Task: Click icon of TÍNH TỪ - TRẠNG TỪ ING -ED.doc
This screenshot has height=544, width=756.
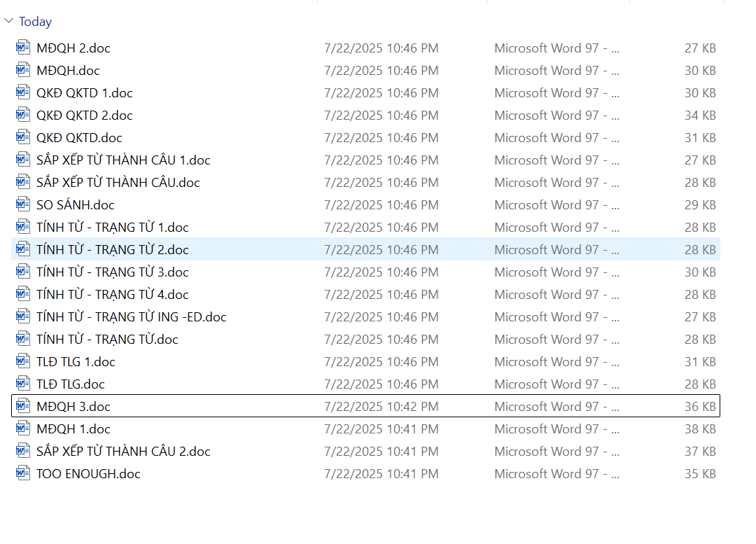Action: tap(23, 317)
